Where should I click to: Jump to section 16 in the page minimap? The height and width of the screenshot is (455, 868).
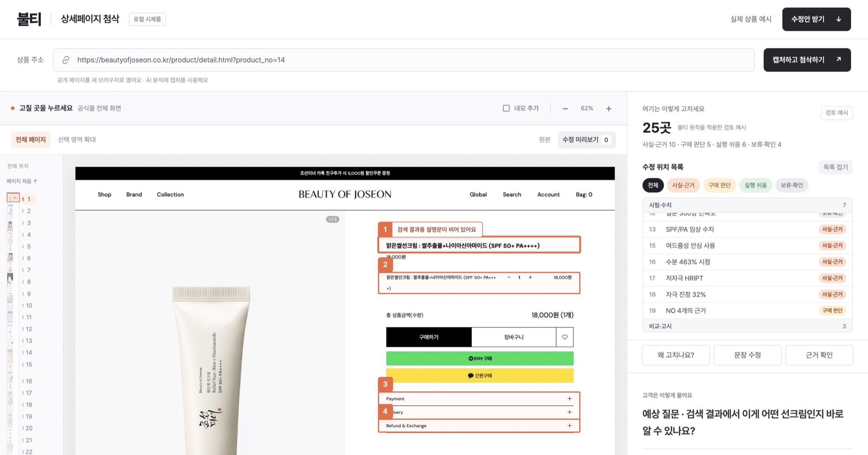click(28, 381)
